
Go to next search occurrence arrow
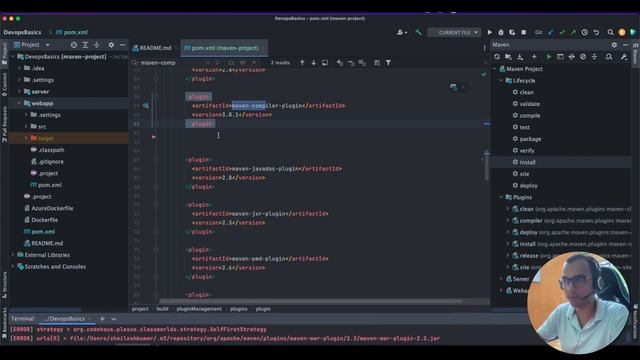313,62
